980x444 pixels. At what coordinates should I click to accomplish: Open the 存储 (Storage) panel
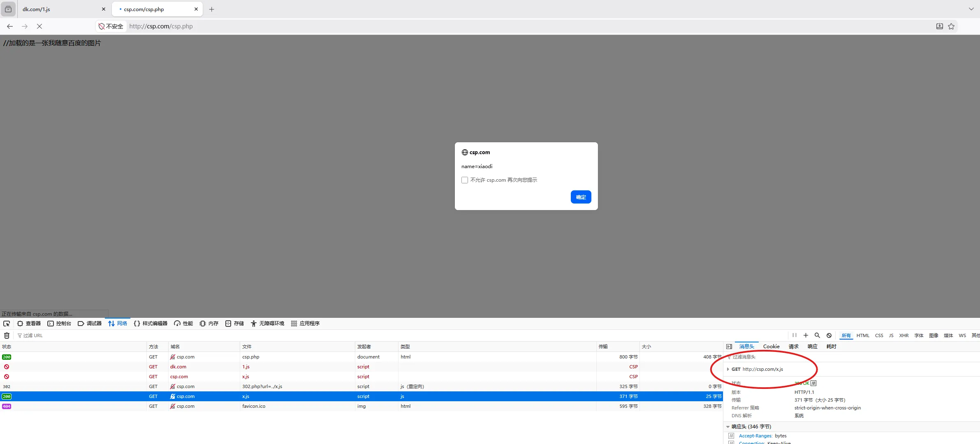[234, 324]
